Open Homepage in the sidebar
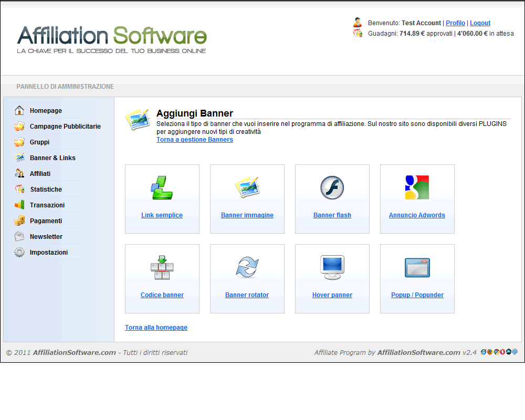 pos(46,111)
